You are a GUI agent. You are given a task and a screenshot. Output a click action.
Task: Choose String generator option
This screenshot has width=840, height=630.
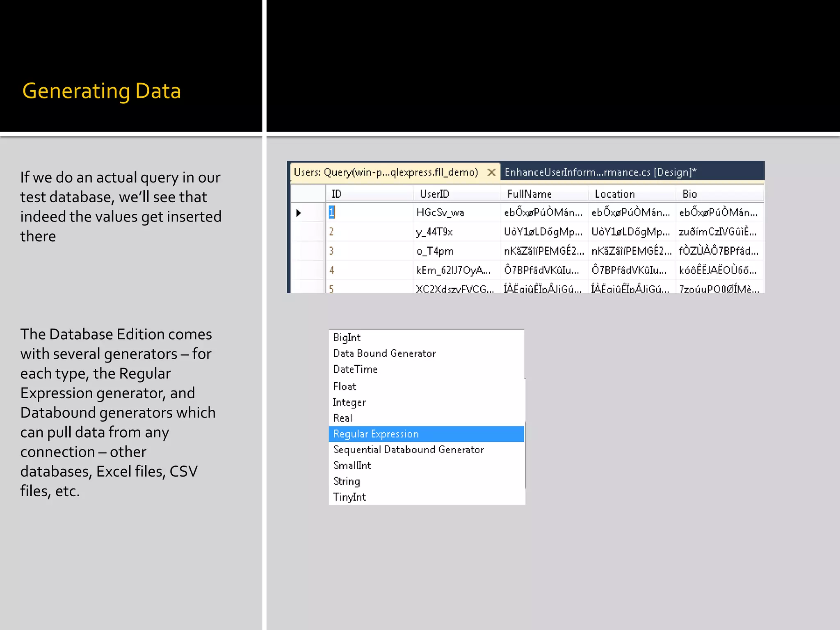(427, 482)
